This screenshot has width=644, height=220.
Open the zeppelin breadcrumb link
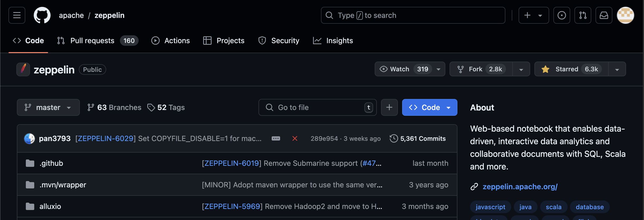109,15
